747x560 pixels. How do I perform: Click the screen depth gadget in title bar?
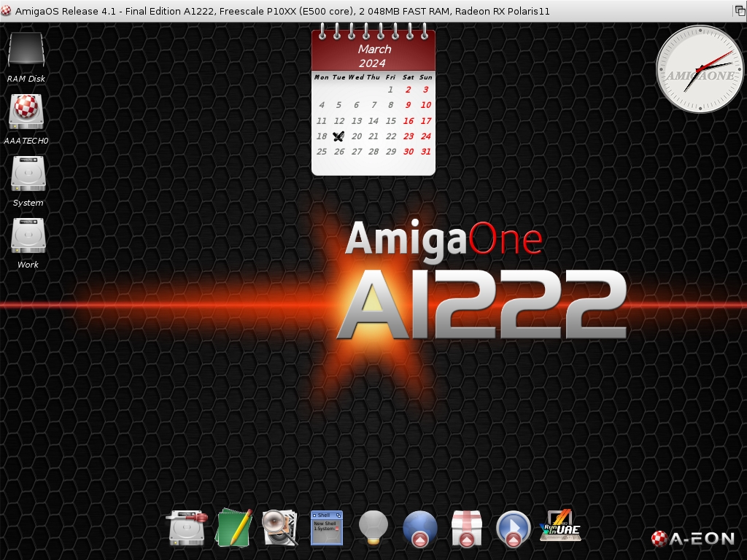(x=738, y=11)
